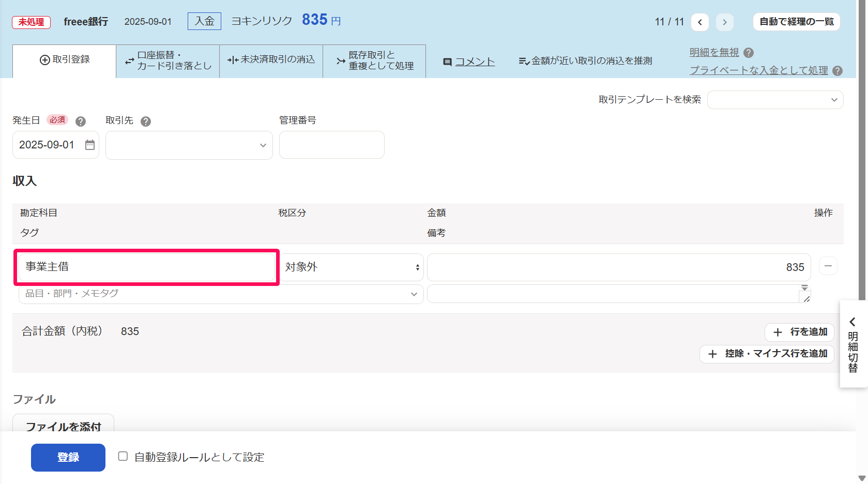Click help icon beside 明細を無視
The height and width of the screenshot is (484, 868).
coord(749,53)
